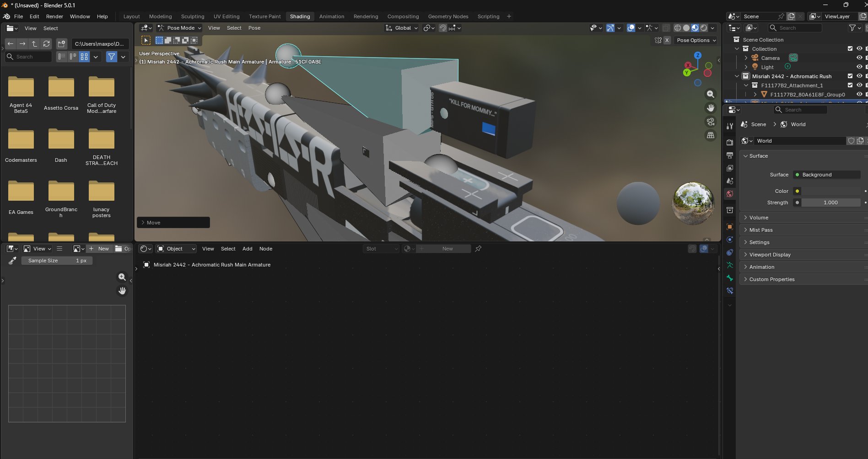Viewport: 868px width, 459px height.
Task: Collapse the Surface panel
Action: click(x=804, y=156)
